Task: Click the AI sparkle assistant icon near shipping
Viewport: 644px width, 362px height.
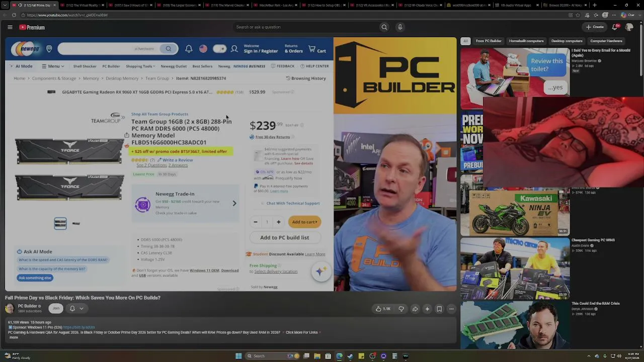Action: click(x=321, y=271)
